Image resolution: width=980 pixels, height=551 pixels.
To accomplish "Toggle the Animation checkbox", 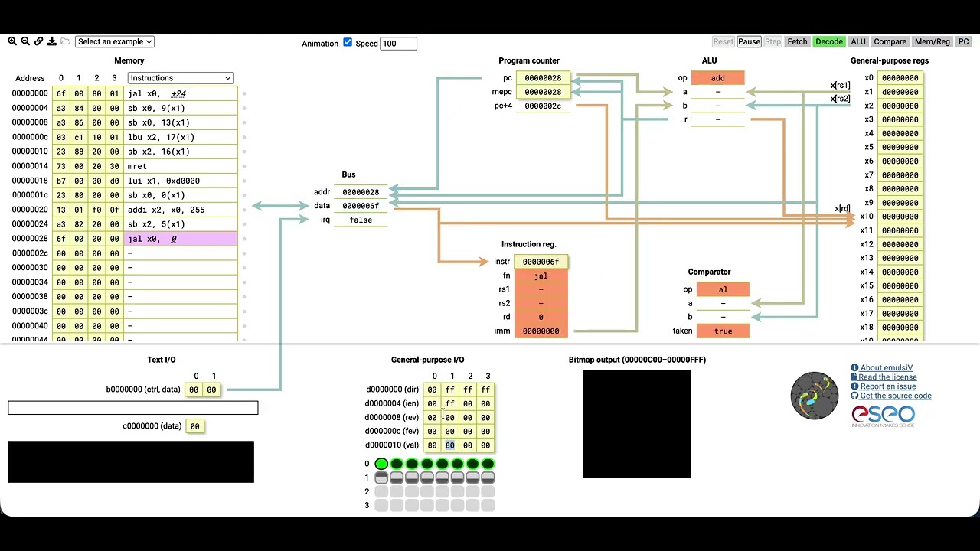I will coord(348,42).
